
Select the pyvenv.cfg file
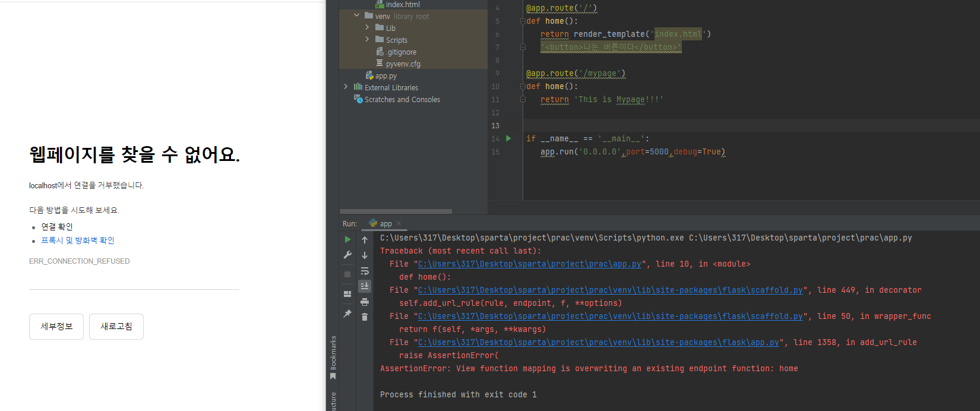(x=403, y=64)
